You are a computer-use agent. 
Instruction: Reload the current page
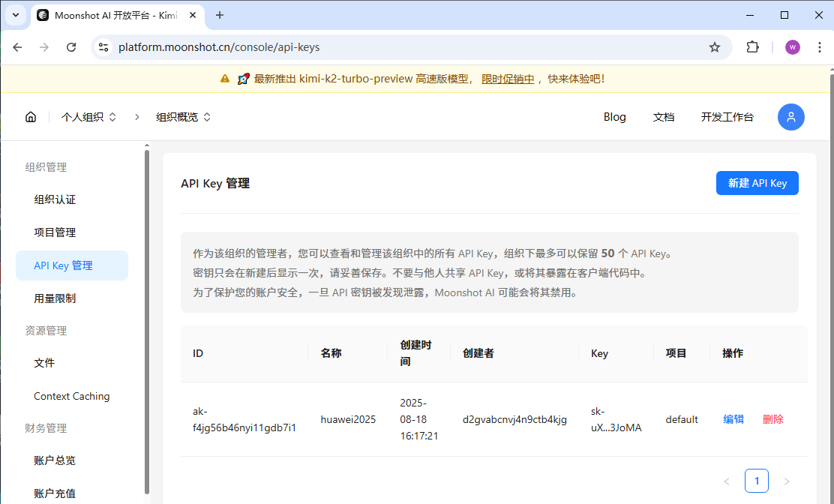[71, 47]
